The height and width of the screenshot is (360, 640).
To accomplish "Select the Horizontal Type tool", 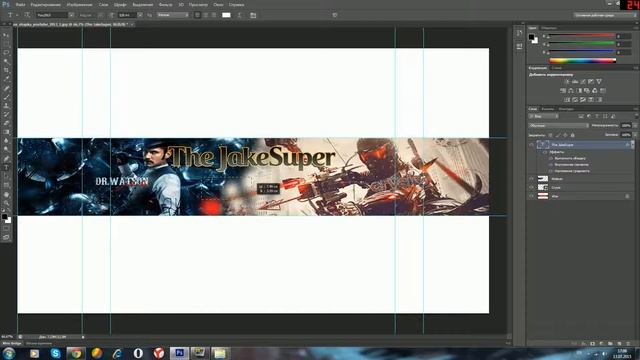I will (x=6, y=168).
